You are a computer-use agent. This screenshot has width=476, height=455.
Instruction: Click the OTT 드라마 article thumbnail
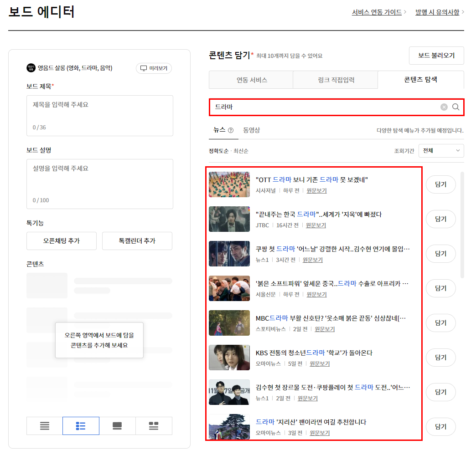coord(229,184)
